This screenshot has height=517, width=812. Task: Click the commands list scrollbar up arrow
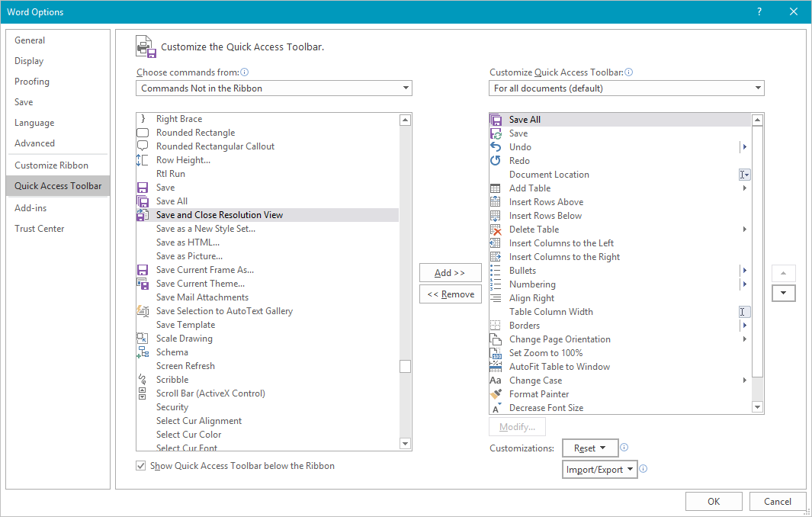[x=406, y=120]
